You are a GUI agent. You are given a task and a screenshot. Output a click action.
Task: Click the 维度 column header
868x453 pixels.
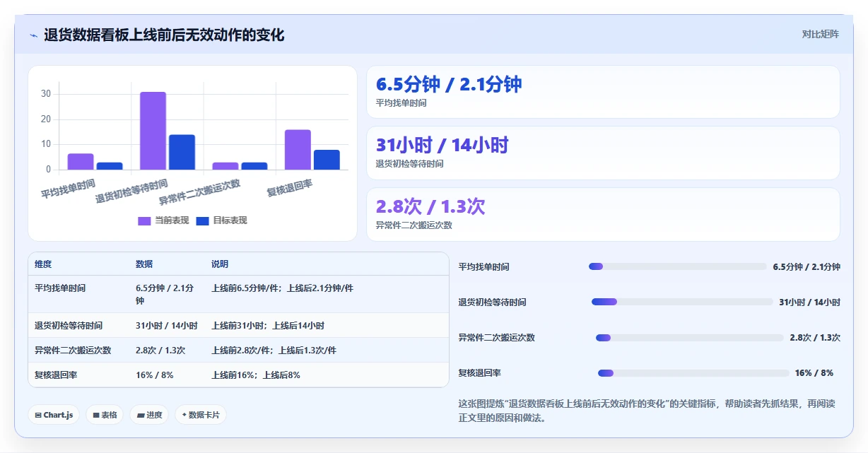(43, 264)
